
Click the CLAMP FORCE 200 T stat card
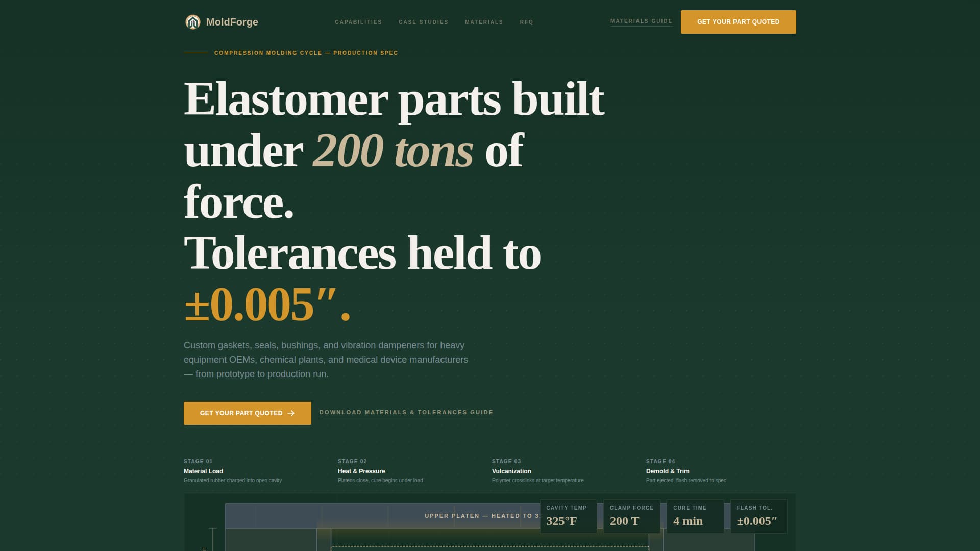pyautogui.click(x=631, y=516)
